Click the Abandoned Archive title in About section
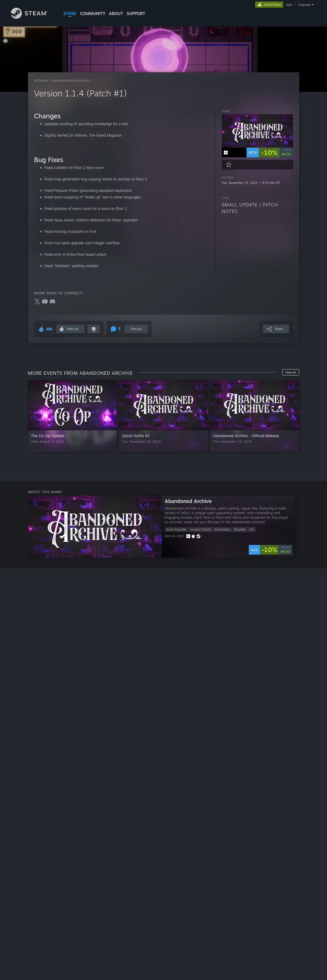This screenshot has width=327, height=980. click(x=188, y=501)
